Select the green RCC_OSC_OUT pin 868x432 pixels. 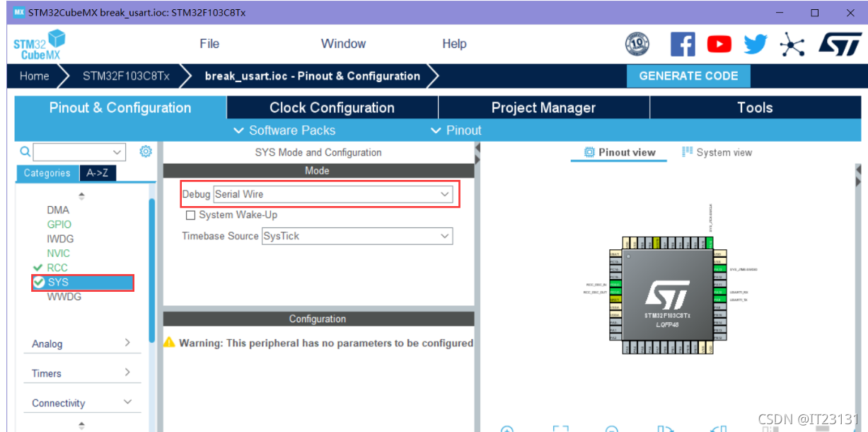click(x=615, y=292)
